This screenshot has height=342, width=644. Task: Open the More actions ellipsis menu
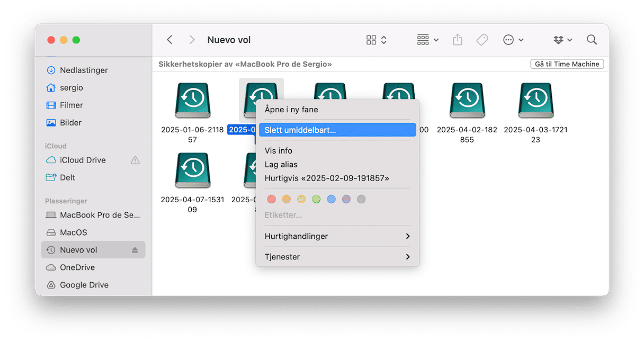(513, 40)
